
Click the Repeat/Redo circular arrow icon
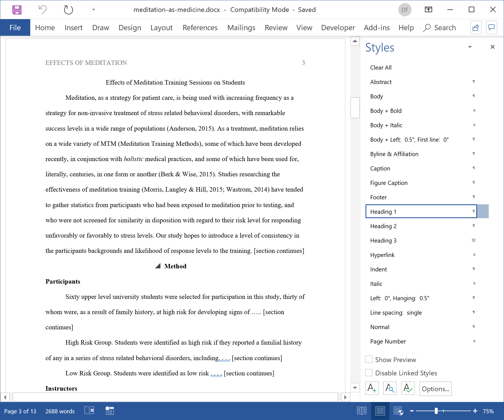pos(68,10)
